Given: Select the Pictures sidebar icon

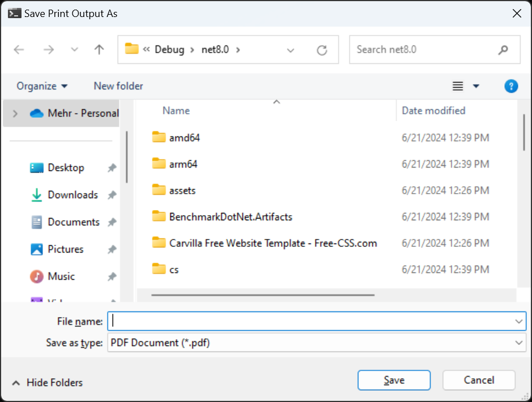Looking at the screenshot, I should 37,249.
